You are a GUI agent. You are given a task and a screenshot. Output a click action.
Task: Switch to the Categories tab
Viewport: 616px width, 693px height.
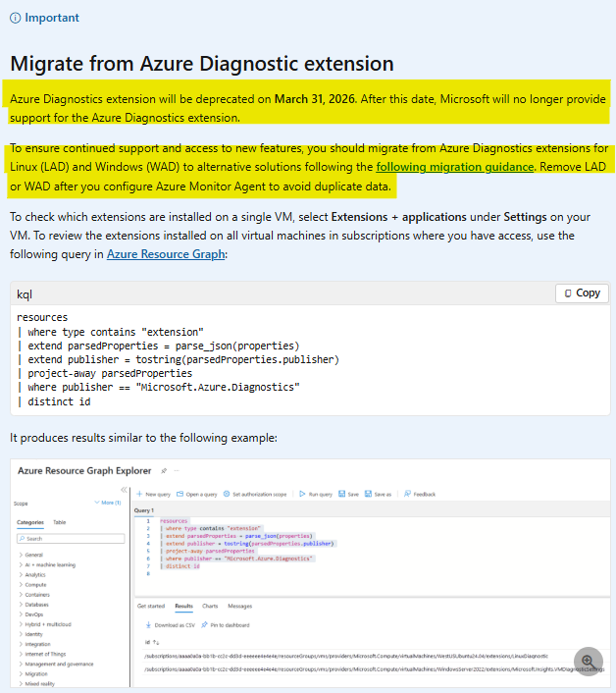30,522
